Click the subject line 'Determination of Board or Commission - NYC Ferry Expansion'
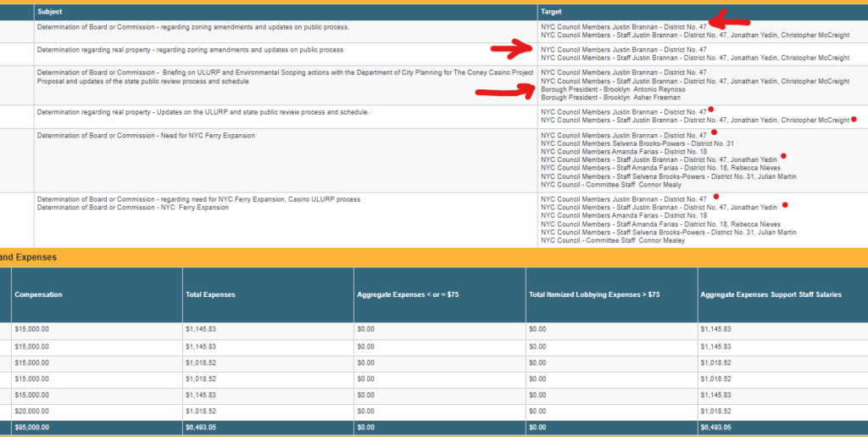This screenshot has width=868, height=437. [x=133, y=208]
